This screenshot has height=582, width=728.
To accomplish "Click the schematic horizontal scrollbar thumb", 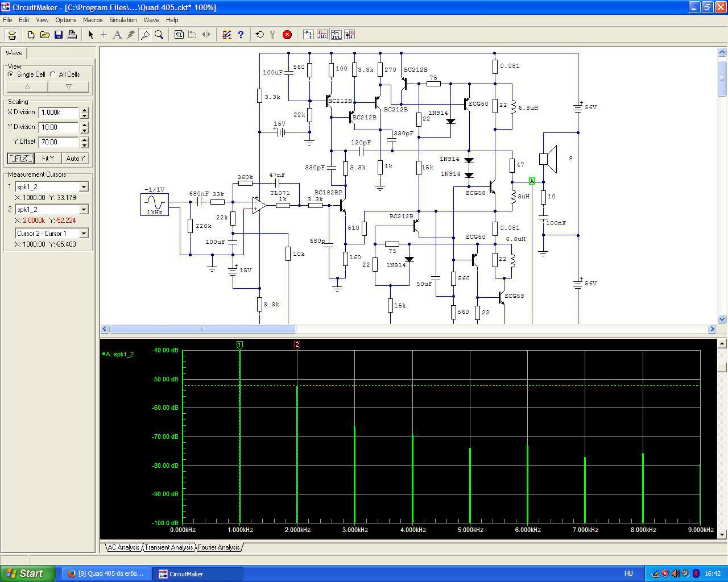I will tap(202, 329).
